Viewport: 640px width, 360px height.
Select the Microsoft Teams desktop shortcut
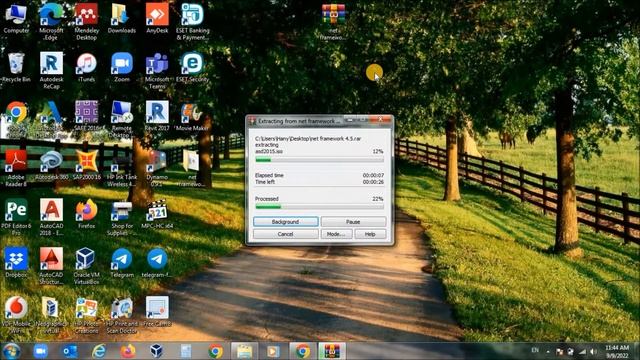tap(157, 71)
